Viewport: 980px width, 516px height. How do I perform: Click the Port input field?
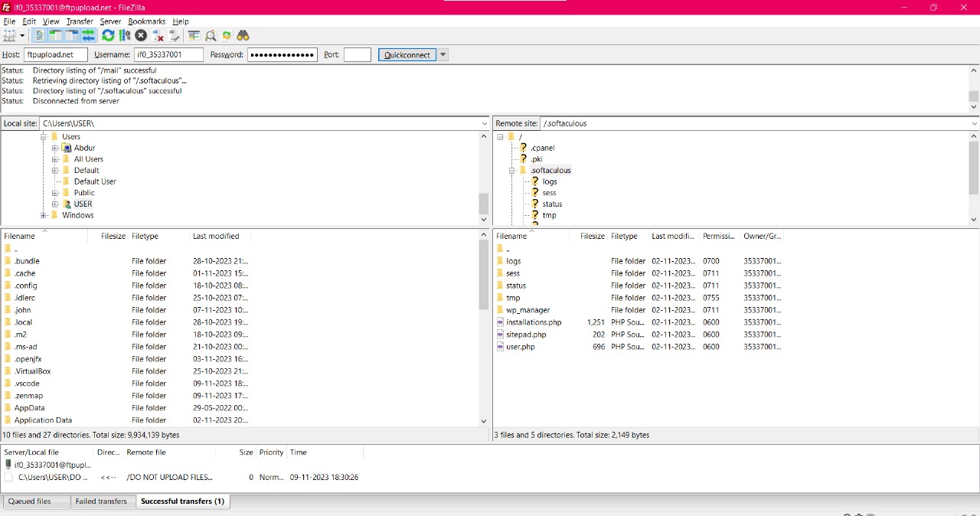[x=357, y=55]
